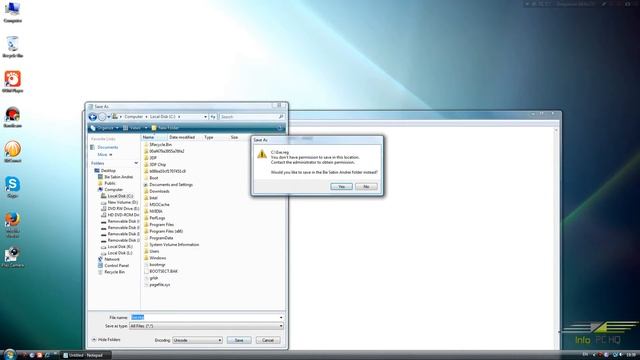This screenshot has width=640, height=360.
Task: Sort by the Name column header
Action: pyautogui.click(x=153, y=137)
